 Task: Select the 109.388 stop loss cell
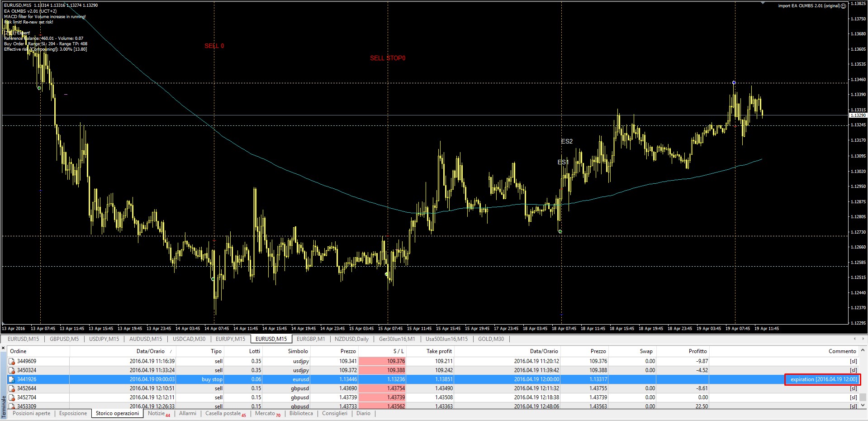[x=382, y=370]
